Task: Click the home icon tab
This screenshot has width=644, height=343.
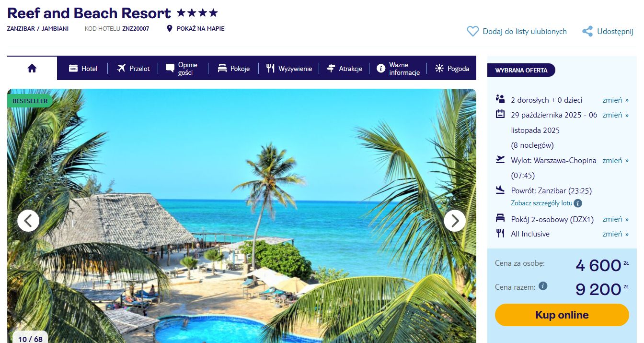Action: tap(32, 68)
